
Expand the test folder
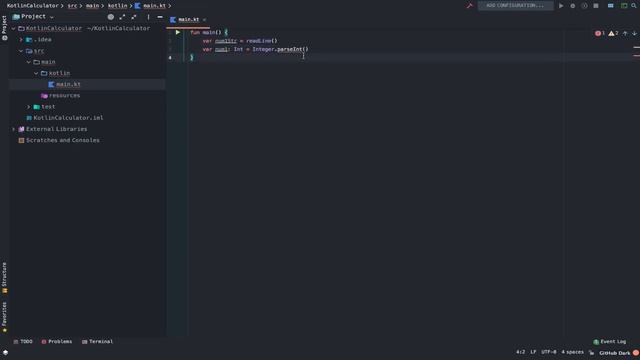click(29, 107)
